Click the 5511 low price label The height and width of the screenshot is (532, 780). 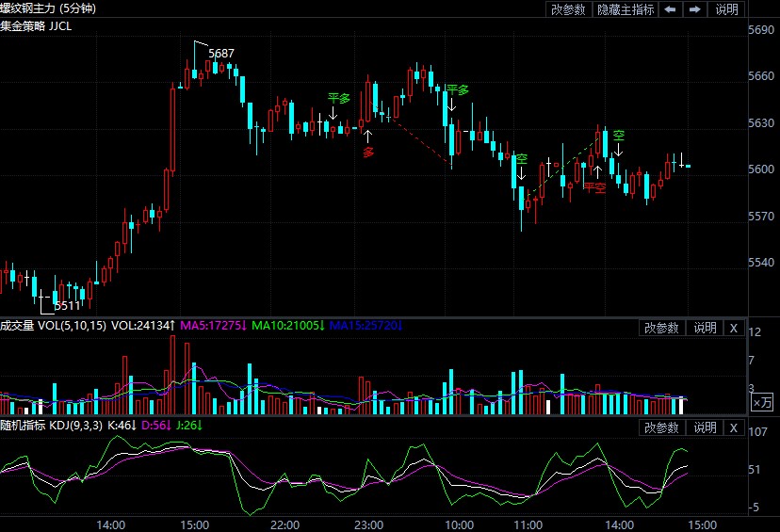pyautogui.click(x=67, y=305)
